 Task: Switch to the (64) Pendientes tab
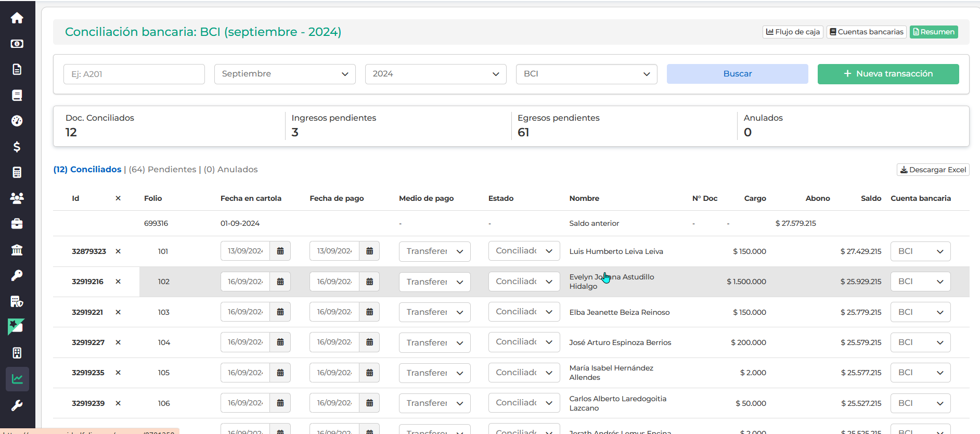click(x=163, y=170)
